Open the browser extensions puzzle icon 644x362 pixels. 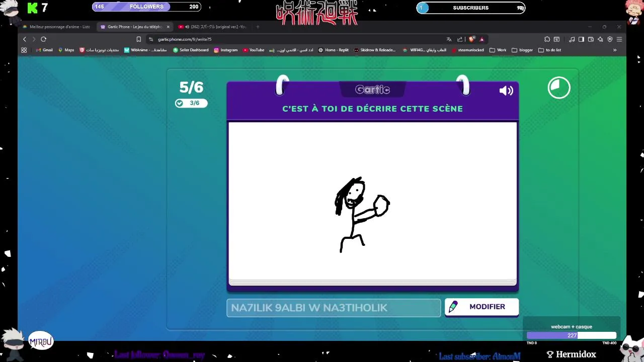click(547, 39)
